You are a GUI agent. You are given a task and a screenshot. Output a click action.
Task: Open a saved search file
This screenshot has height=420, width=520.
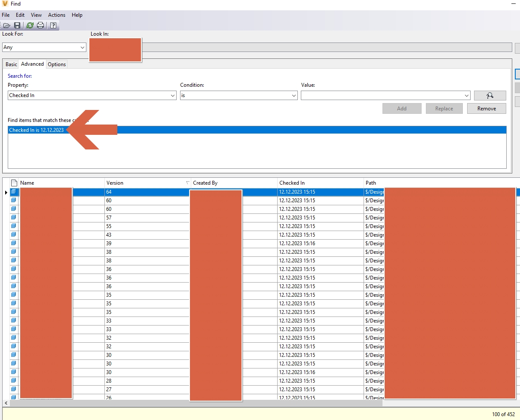point(7,25)
